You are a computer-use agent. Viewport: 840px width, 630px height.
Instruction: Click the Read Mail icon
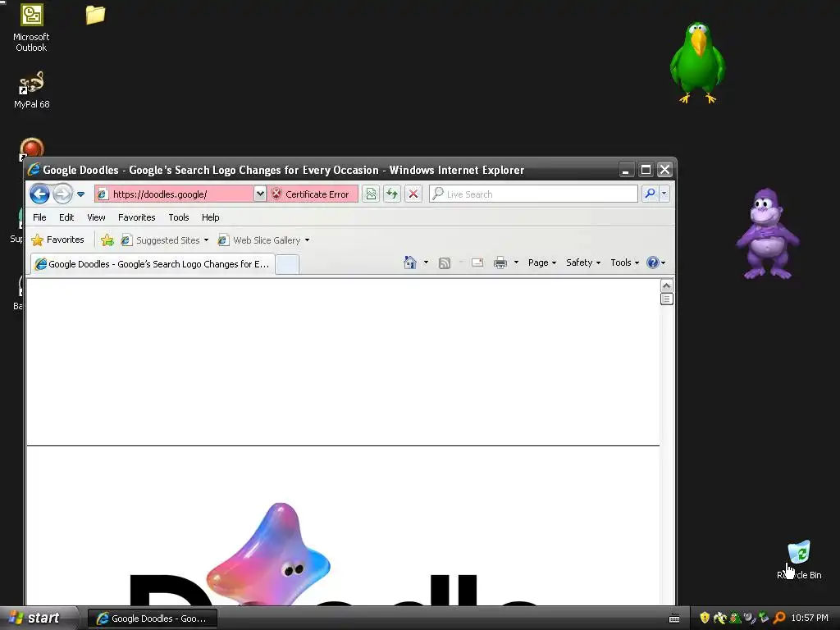(x=477, y=262)
